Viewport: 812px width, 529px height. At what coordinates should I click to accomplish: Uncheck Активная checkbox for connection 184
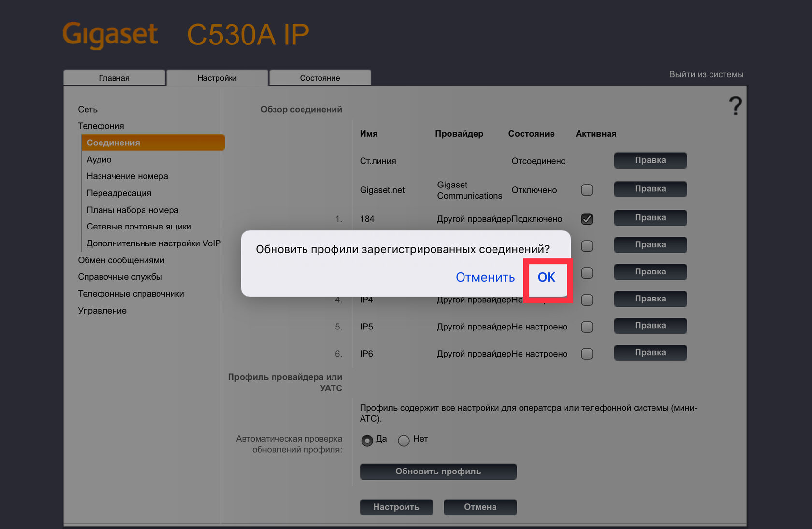pyautogui.click(x=587, y=219)
